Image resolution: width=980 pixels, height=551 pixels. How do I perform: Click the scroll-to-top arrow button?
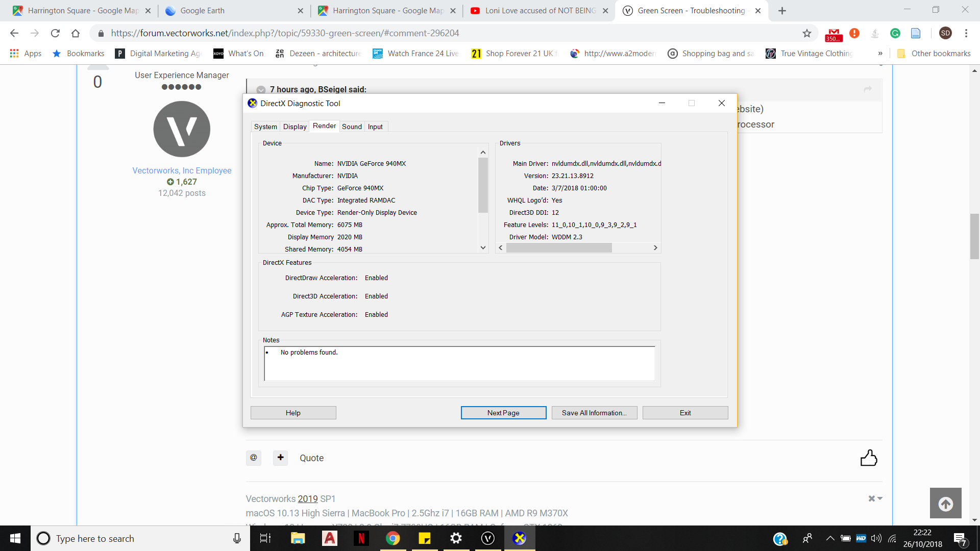(x=945, y=504)
